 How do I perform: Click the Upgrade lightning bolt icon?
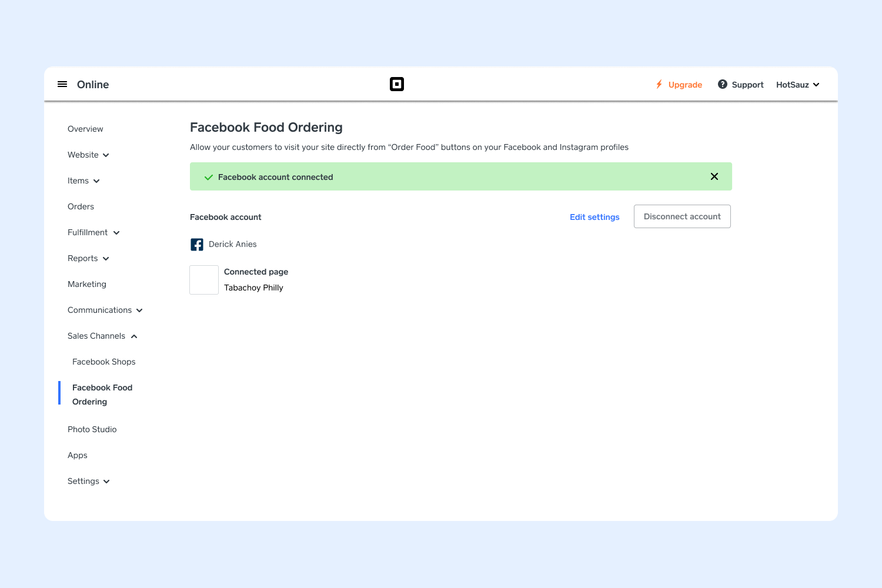pos(659,85)
